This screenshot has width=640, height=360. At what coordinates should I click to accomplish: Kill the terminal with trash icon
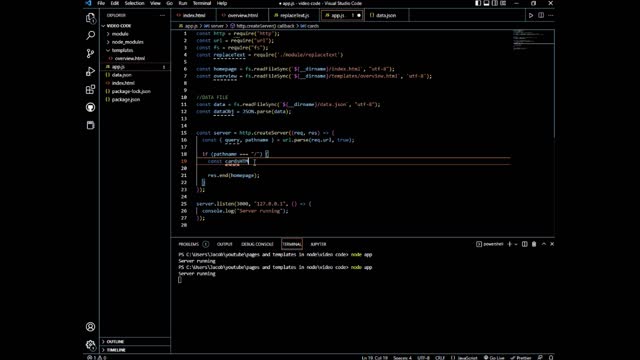point(534,244)
